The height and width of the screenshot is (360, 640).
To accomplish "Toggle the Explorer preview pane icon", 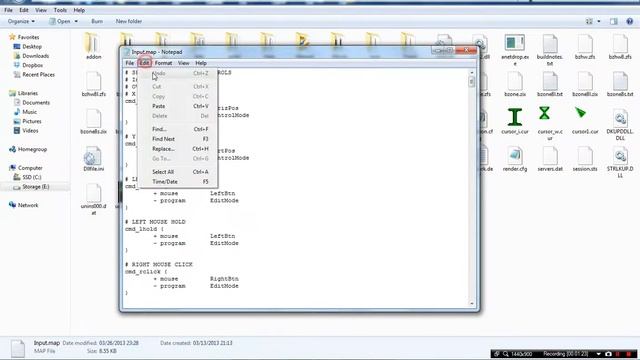I will tap(613, 21).
